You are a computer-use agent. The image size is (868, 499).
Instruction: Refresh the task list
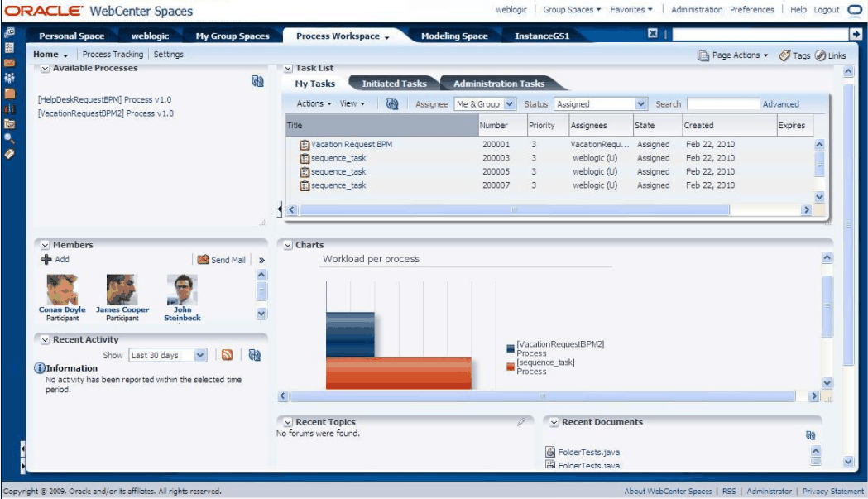392,103
